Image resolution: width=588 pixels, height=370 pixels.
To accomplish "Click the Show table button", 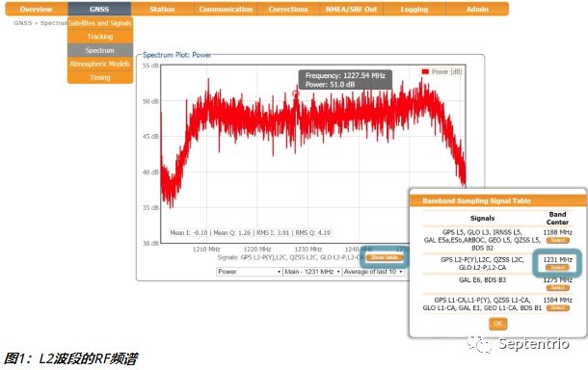I will tap(385, 257).
